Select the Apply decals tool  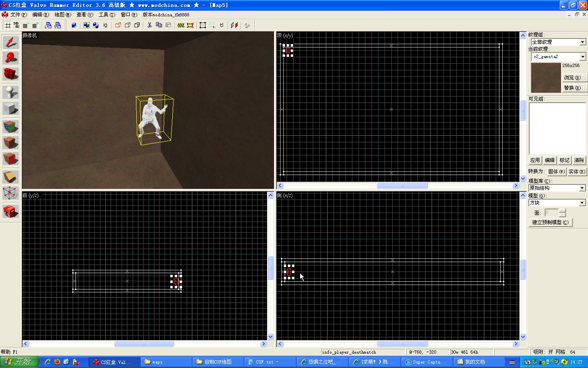(11, 159)
